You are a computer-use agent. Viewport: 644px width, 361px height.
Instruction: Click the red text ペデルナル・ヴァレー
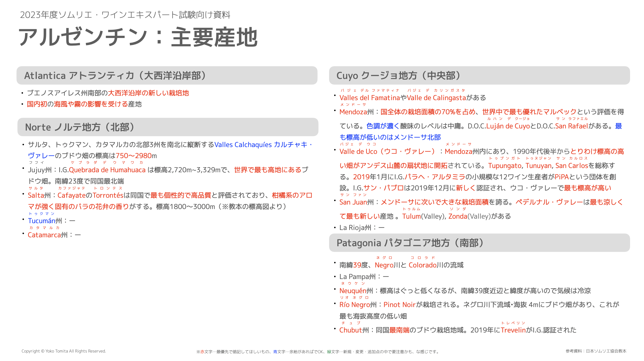(549, 202)
